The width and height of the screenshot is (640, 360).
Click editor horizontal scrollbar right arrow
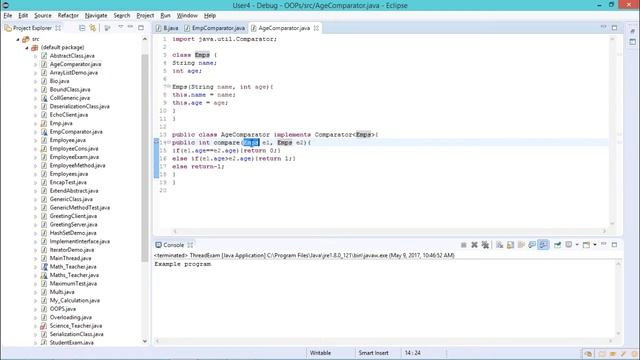click(x=604, y=231)
